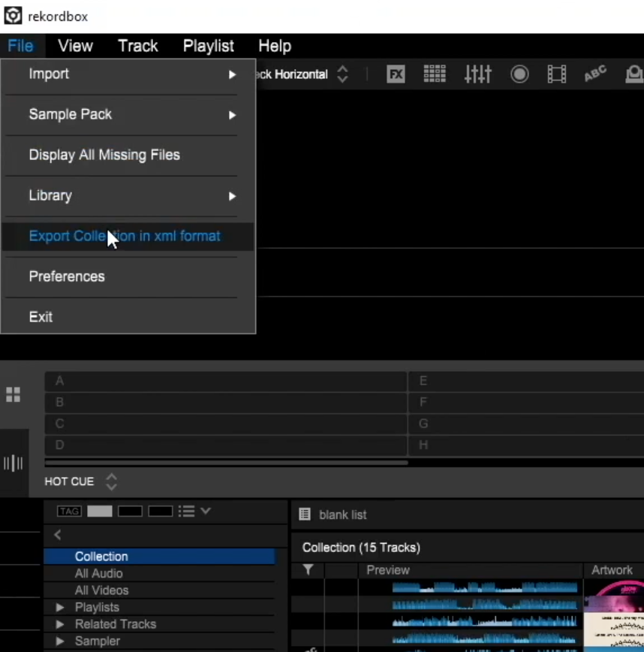Click the Collection (15 Tracks) heading
Screen dimensions: 644x652
pos(361,548)
